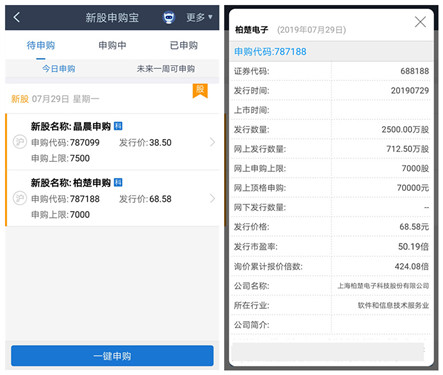Click company name 上海柏楚电子科技股份有限公司
The height and width of the screenshot is (375, 443).
(383, 286)
